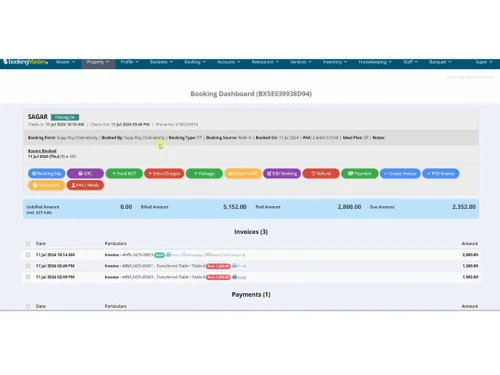Click the green status badge beside SAGAR
Screen dimensions: 500x375
coord(65,117)
